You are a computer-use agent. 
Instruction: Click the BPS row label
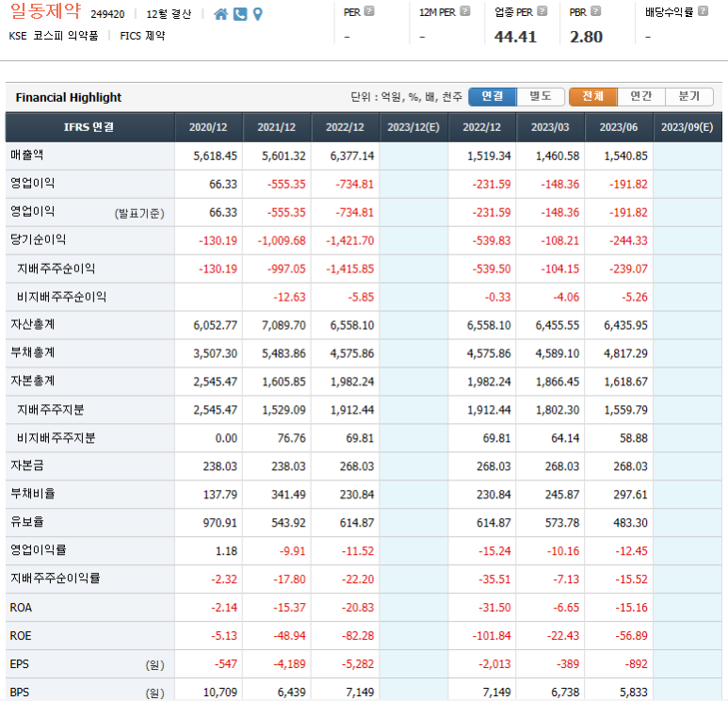[x=20, y=693]
